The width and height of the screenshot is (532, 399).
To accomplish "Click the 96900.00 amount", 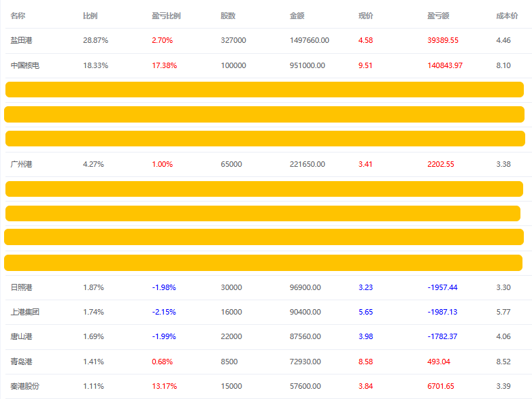I will (x=305, y=287).
